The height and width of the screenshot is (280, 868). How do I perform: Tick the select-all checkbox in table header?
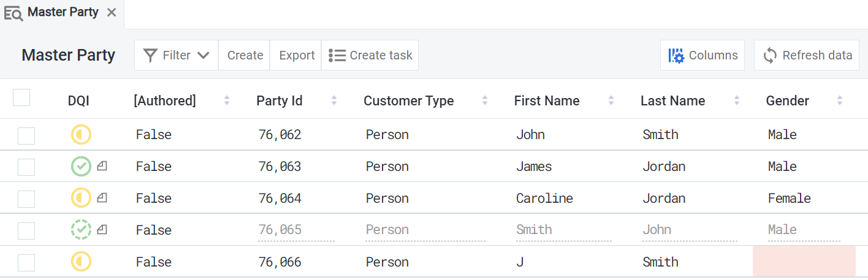pos(21,98)
